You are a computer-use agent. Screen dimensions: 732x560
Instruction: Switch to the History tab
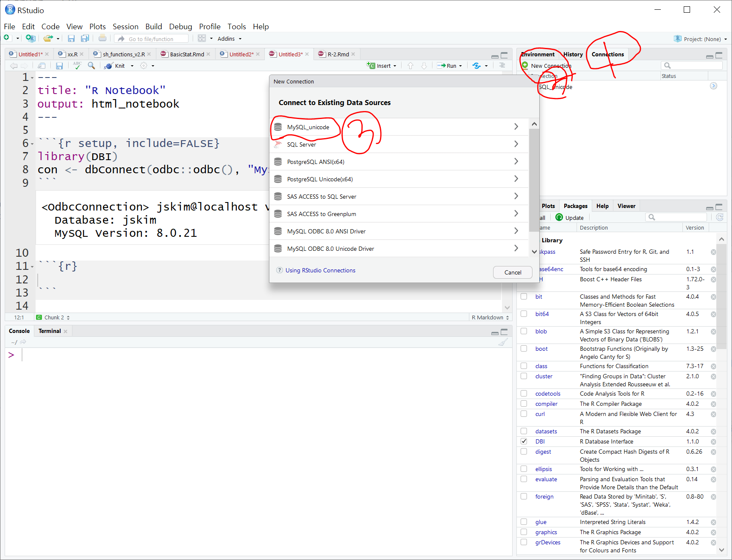click(x=573, y=54)
